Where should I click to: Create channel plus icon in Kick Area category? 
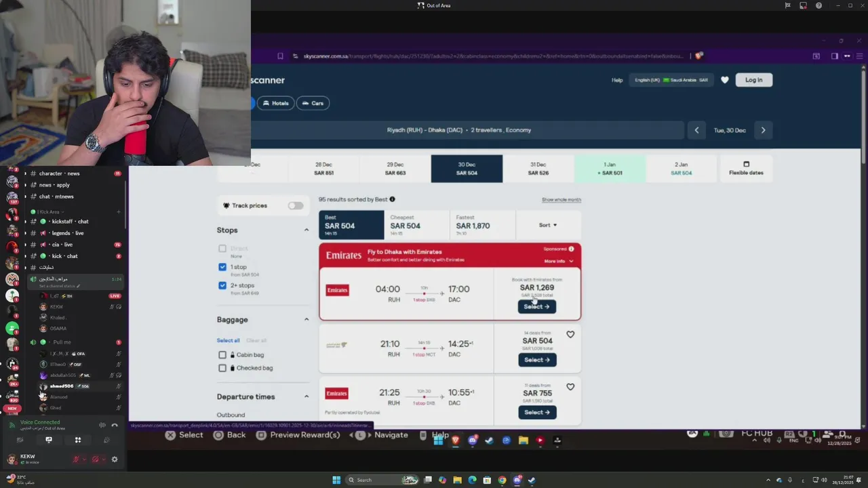(118, 211)
